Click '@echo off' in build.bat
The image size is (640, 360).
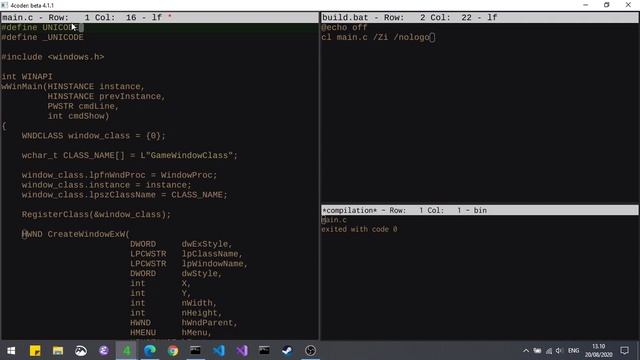(x=344, y=27)
